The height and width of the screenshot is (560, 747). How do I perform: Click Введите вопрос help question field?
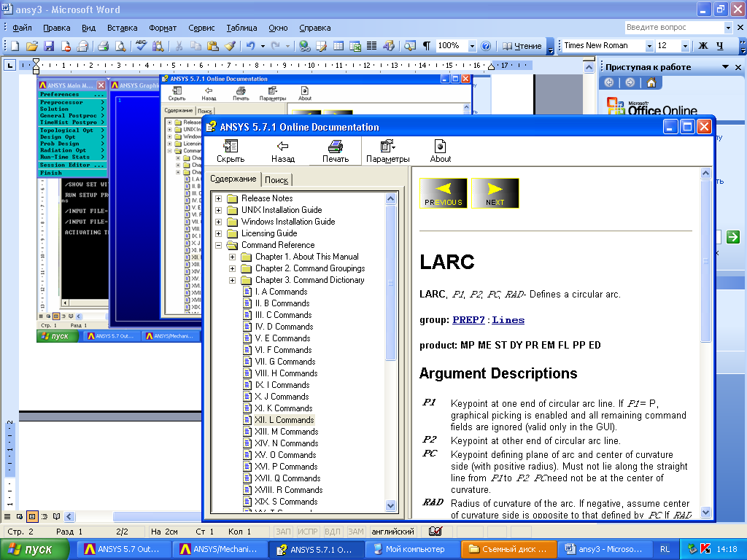point(674,28)
